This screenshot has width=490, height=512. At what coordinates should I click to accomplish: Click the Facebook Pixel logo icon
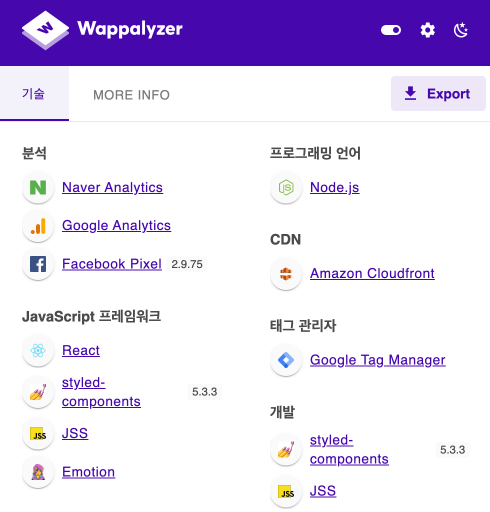click(x=38, y=264)
